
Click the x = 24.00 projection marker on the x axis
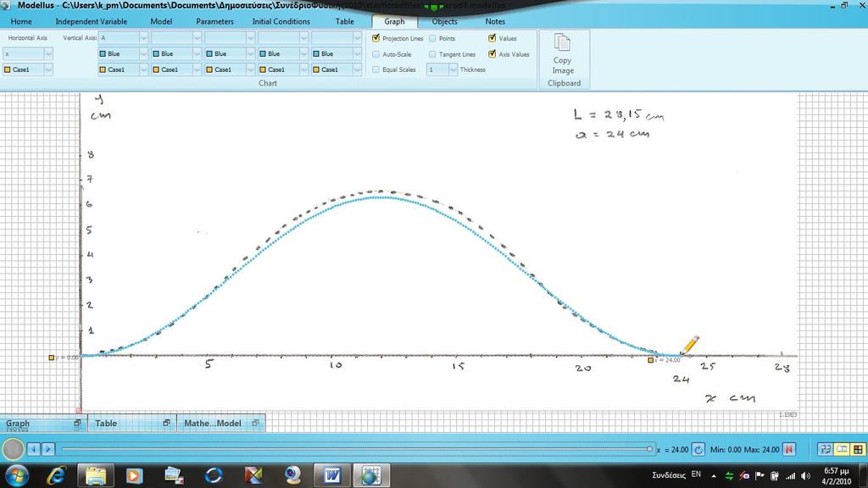pyautogui.click(x=650, y=360)
